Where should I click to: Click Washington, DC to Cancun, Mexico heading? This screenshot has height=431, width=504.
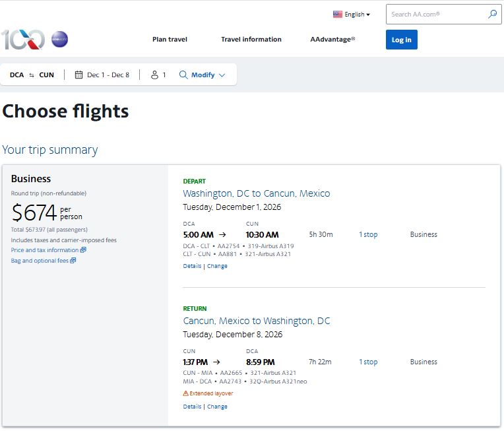[257, 193]
